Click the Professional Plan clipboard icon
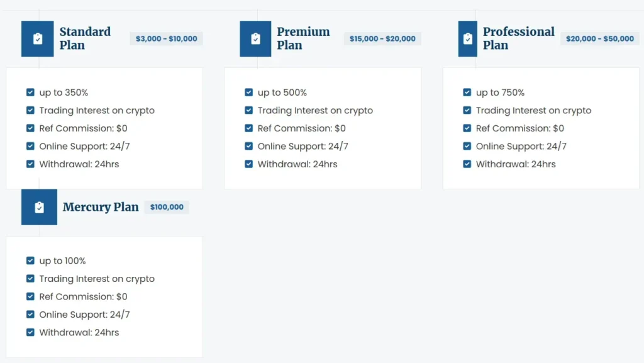Image resolution: width=644 pixels, height=363 pixels. click(x=467, y=38)
